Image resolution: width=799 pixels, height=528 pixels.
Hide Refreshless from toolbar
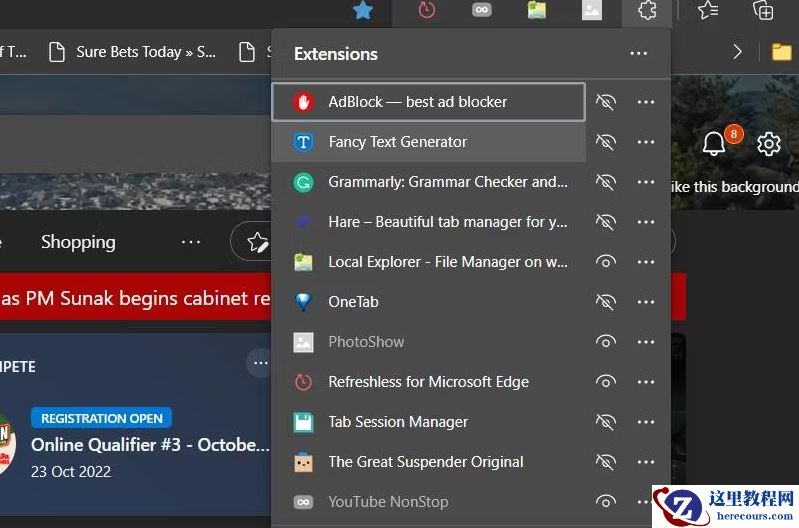pyautogui.click(x=606, y=382)
